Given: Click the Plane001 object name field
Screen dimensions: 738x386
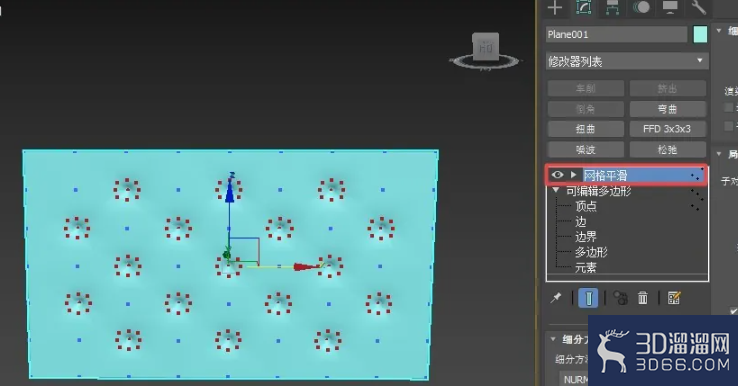Looking at the screenshot, I should point(616,34).
